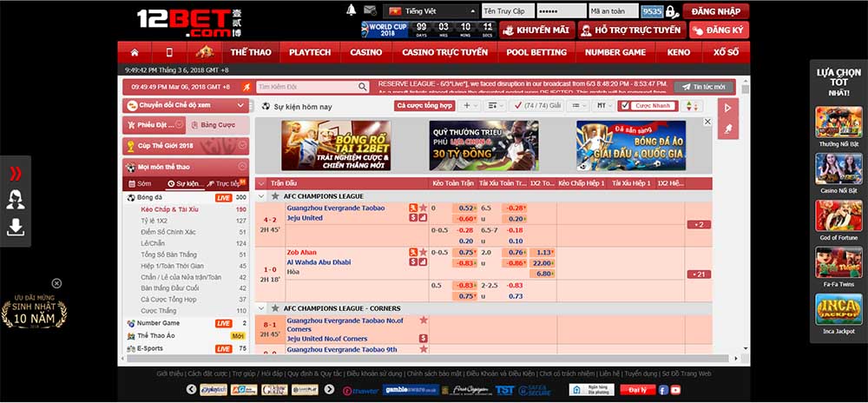The width and height of the screenshot is (868, 403).
Task: Open the MY odds type dropdown
Action: pyautogui.click(x=603, y=106)
